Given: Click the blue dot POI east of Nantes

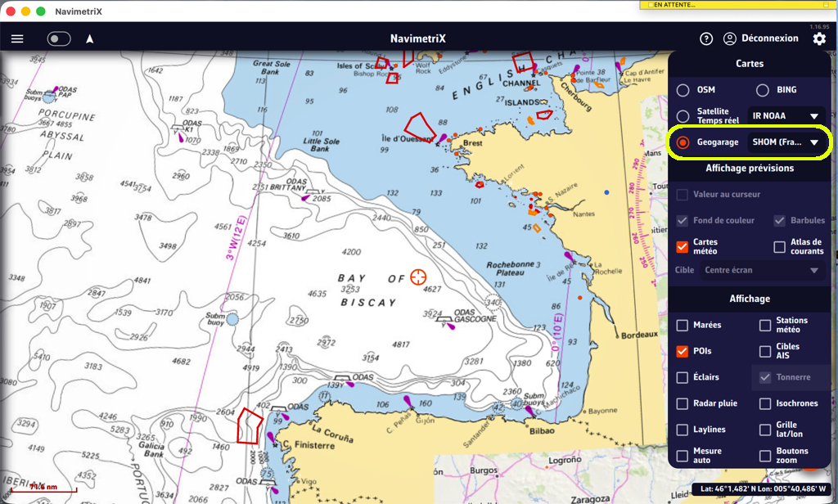Looking at the screenshot, I should click(606, 192).
